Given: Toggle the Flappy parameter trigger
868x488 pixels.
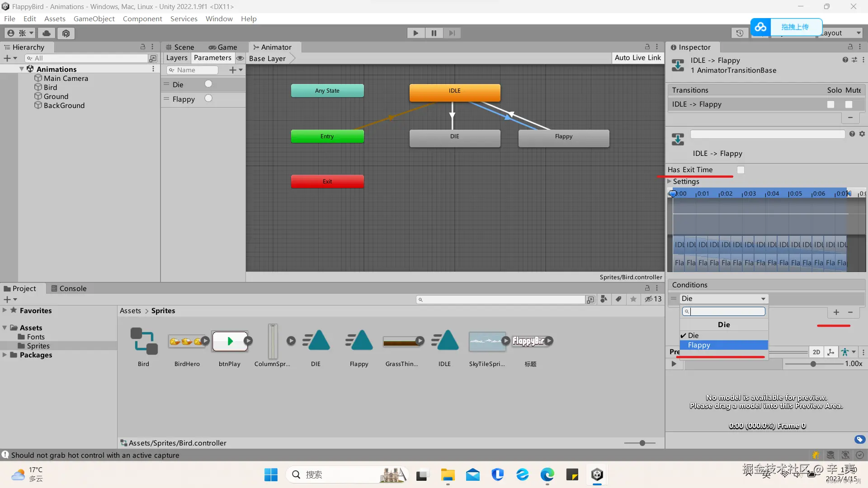Looking at the screenshot, I should click(x=208, y=99).
